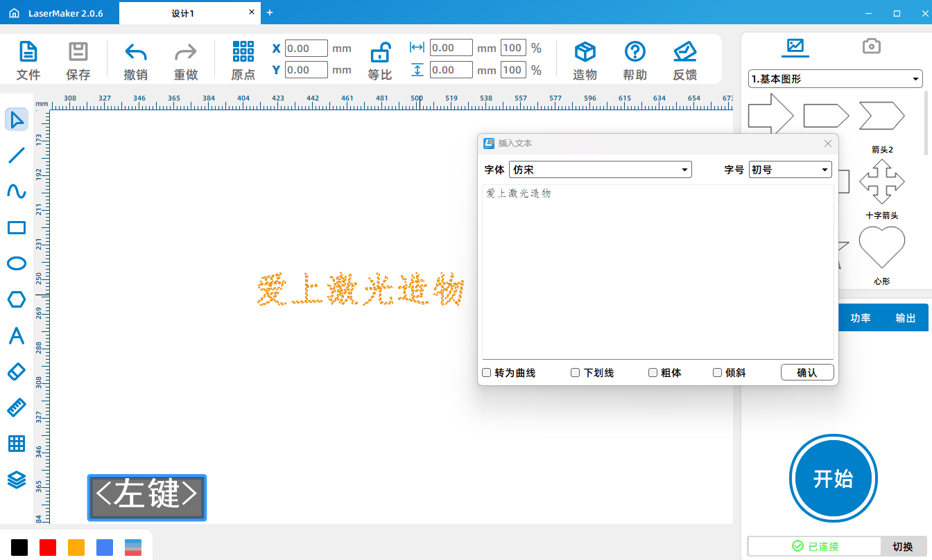Screen dimensions: 932x560
Task: Select the orange 爱上激光造物 text on canvas
Action: click(360, 290)
